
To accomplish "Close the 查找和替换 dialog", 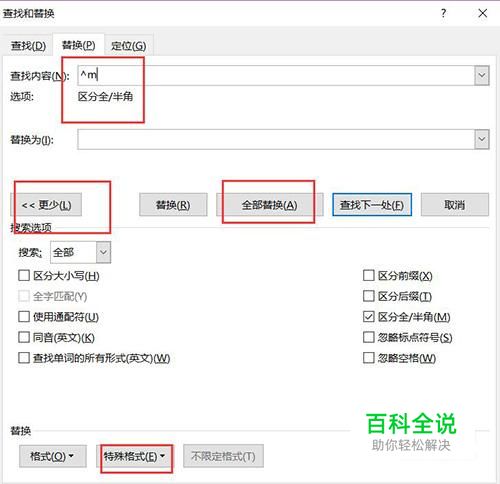I will [x=482, y=13].
